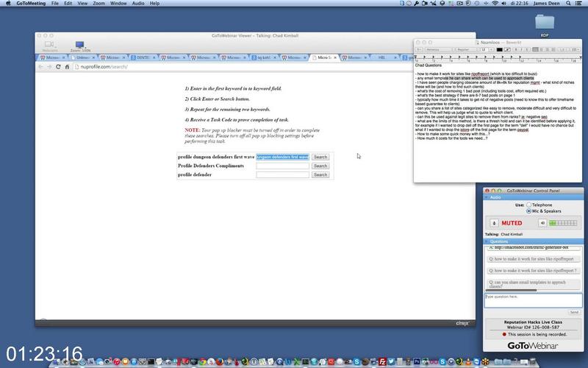Select left text alignment in text editor
The height and width of the screenshot is (368, 588).
(535, 49)
